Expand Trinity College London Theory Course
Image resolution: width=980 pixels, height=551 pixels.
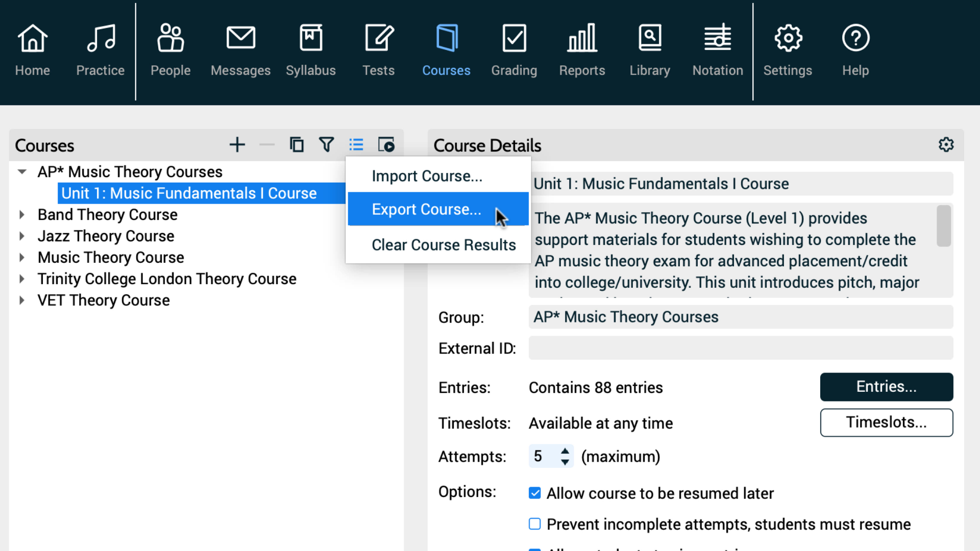click(22, 279)
